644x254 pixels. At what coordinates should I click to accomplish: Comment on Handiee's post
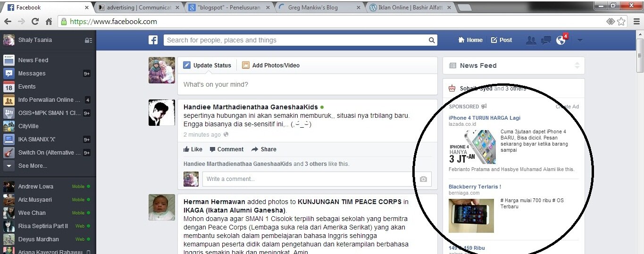pos(227,149)
